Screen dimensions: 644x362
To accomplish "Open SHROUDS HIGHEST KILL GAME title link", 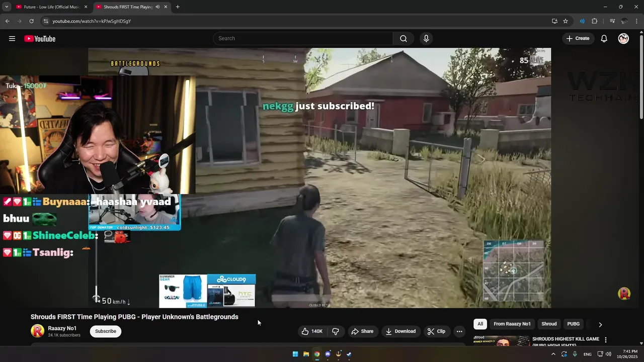I will 566,341.
